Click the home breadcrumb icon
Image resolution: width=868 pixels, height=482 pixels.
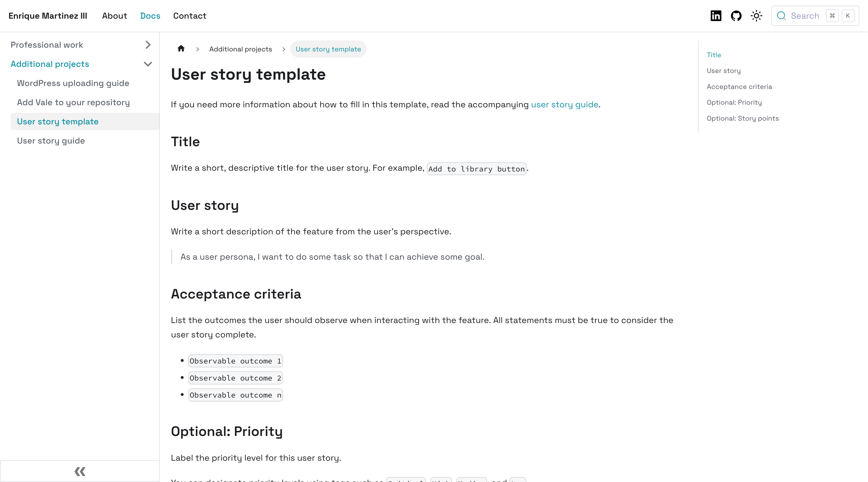click(x=181, y=48)
